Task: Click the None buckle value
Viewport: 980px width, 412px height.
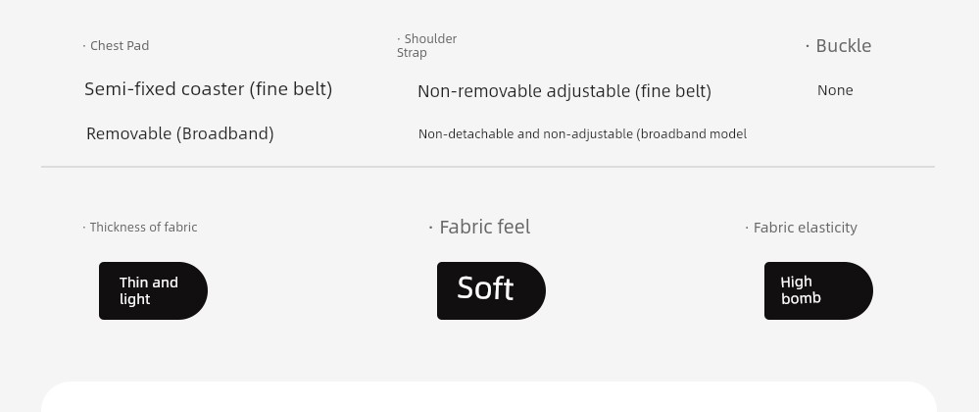Action: click(x=835, y=90)
